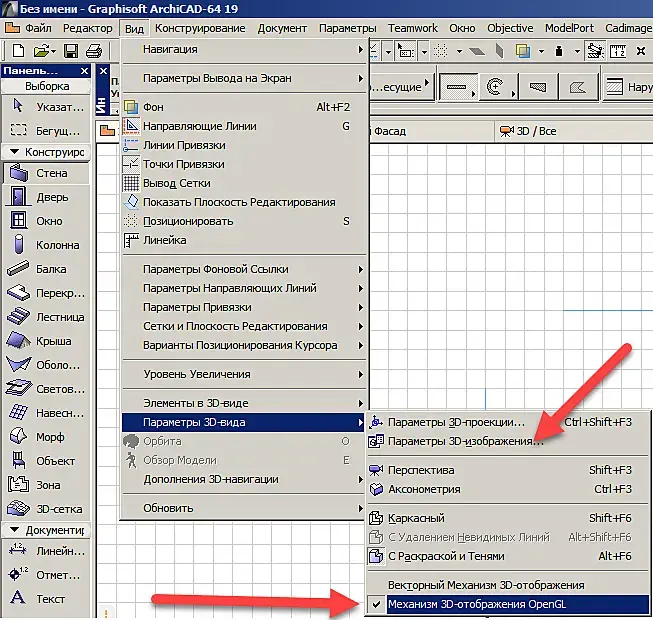Choose Аксонометрия view

click(x=508, y=489)
